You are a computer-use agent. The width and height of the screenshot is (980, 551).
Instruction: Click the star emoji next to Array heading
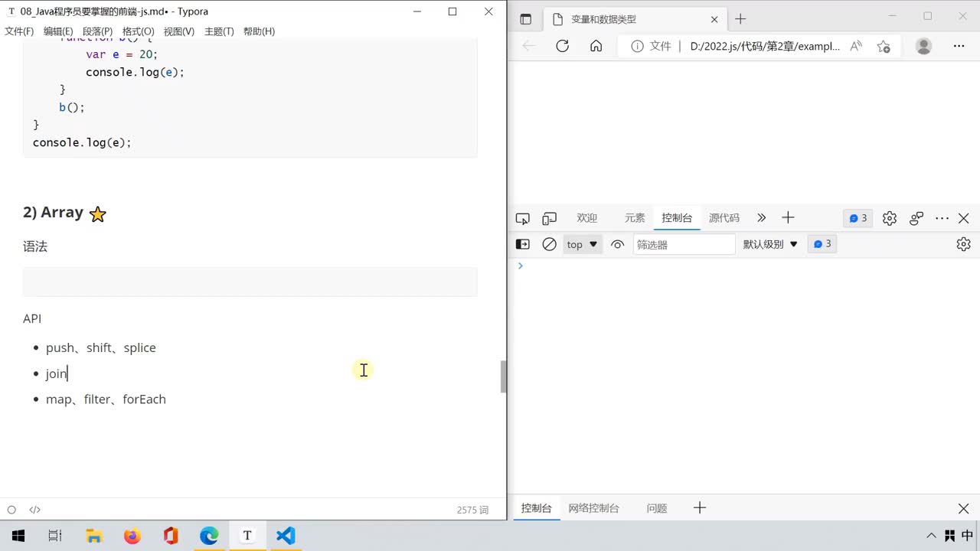pyautogui.click(x=97, y=214)
